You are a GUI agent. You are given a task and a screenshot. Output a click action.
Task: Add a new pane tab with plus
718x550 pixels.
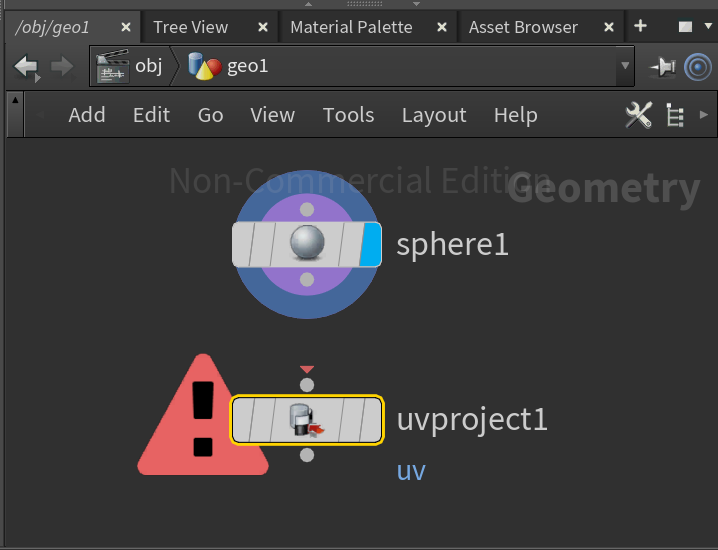[x=641, y=26]
